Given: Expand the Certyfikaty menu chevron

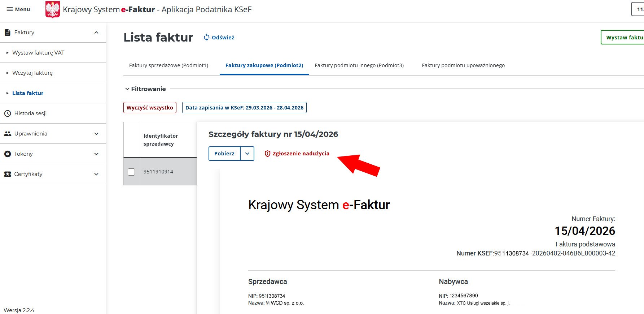Looking at the screenshot, I should [96, 174].
